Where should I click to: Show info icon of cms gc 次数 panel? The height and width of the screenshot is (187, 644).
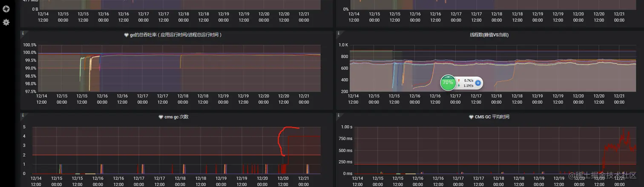click(22, 115)
